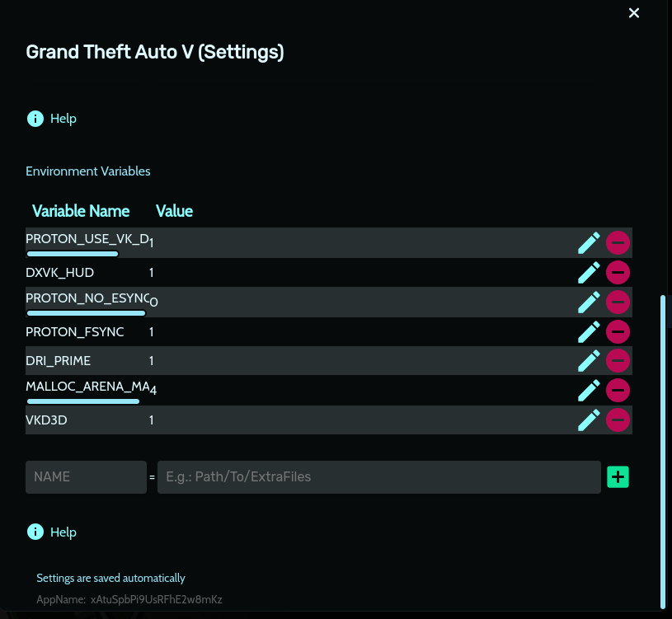The image size is (672, 619).
Task: Edit the PROTON_USE_VK_D variable
Action: [589, 242]
